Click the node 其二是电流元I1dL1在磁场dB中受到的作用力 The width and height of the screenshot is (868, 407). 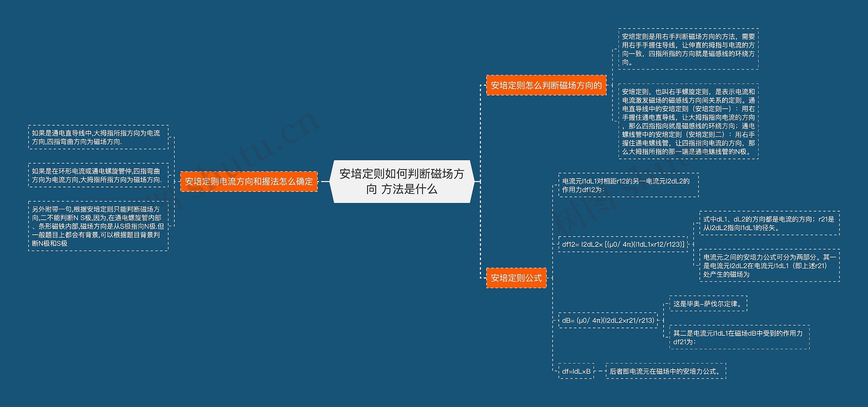[x=739, y=337]
